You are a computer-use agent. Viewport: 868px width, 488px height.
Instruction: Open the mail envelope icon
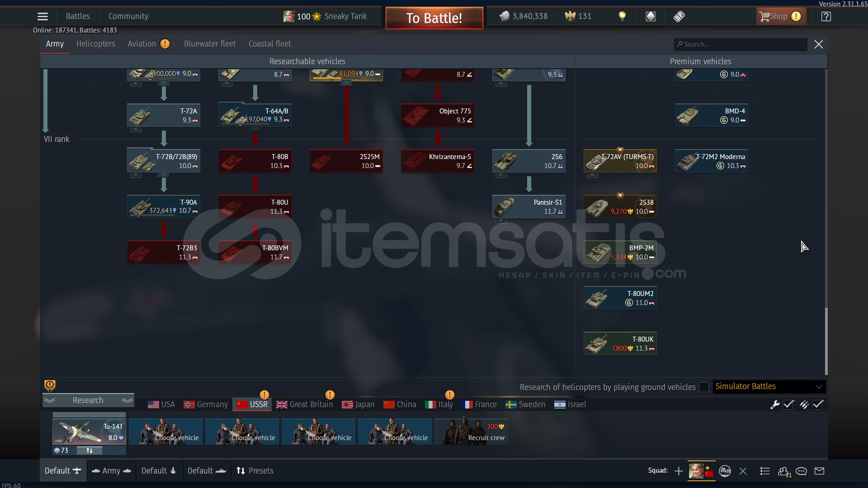pyautogui.click(x=819, y=471)
